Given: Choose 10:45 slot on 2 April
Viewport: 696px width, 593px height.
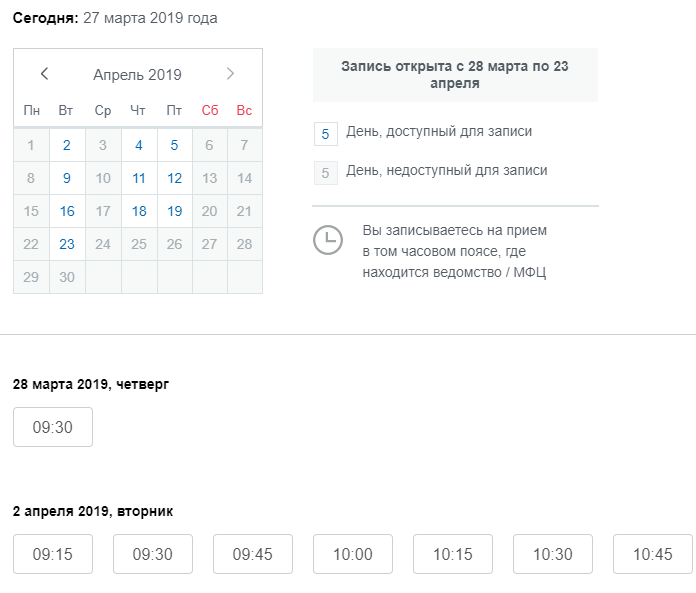Looking at the screenshot, I should [653, 554].
